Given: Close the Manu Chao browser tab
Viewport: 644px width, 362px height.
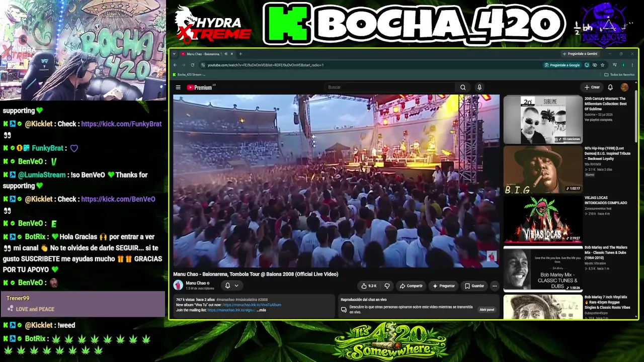Looking at the screenshot, I should [x=232, y=54].
